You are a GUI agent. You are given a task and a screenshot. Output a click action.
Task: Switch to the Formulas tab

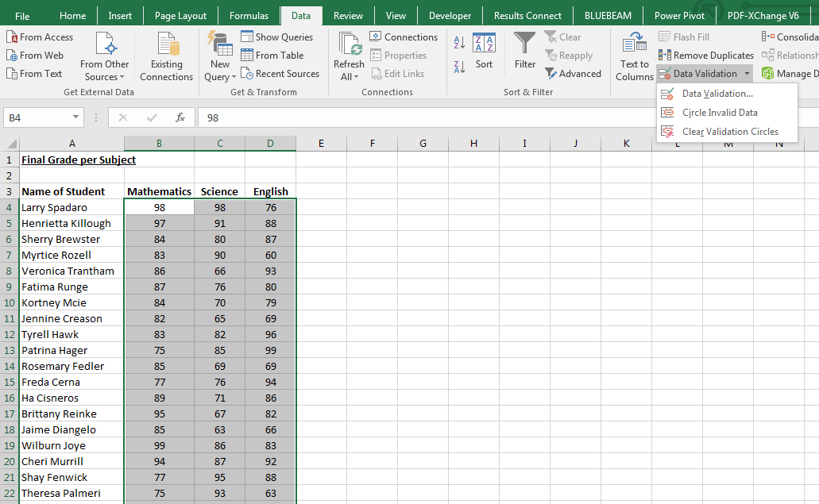click(249, 15)
